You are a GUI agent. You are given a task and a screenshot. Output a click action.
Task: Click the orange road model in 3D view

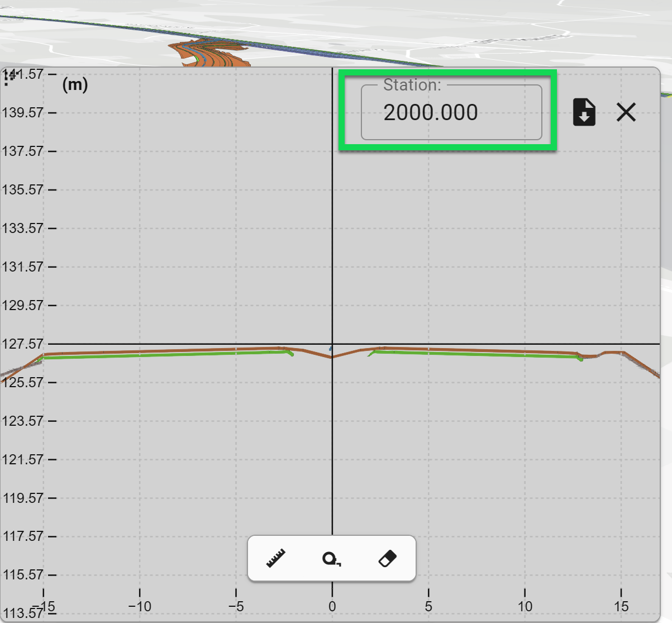pos(215,54)
